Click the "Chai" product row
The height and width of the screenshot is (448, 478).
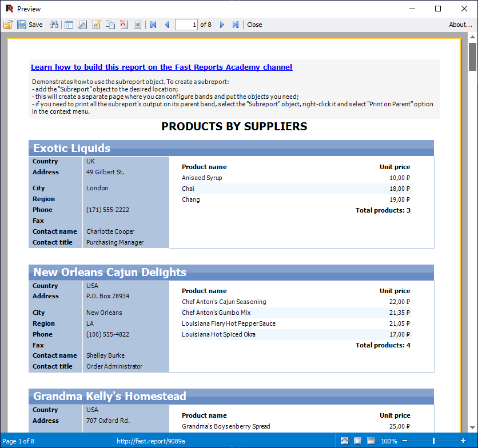[296, 189]
